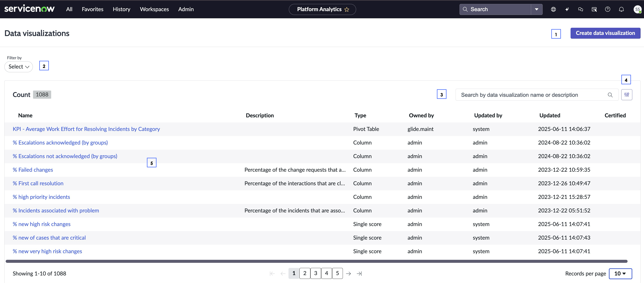Screen dimensions: 644x283
Task: Click the glide.maint owner cell
Action: click(x=420, y=129)
